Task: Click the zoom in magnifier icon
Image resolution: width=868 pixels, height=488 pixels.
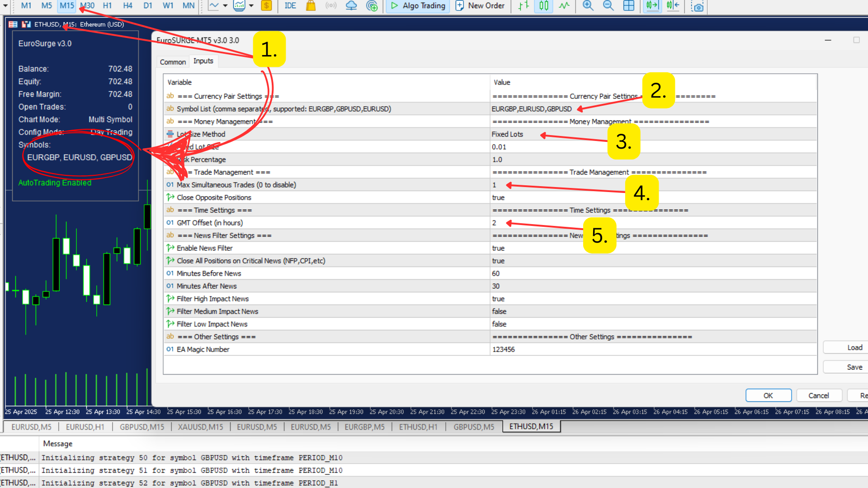Action: coord(588,6)
